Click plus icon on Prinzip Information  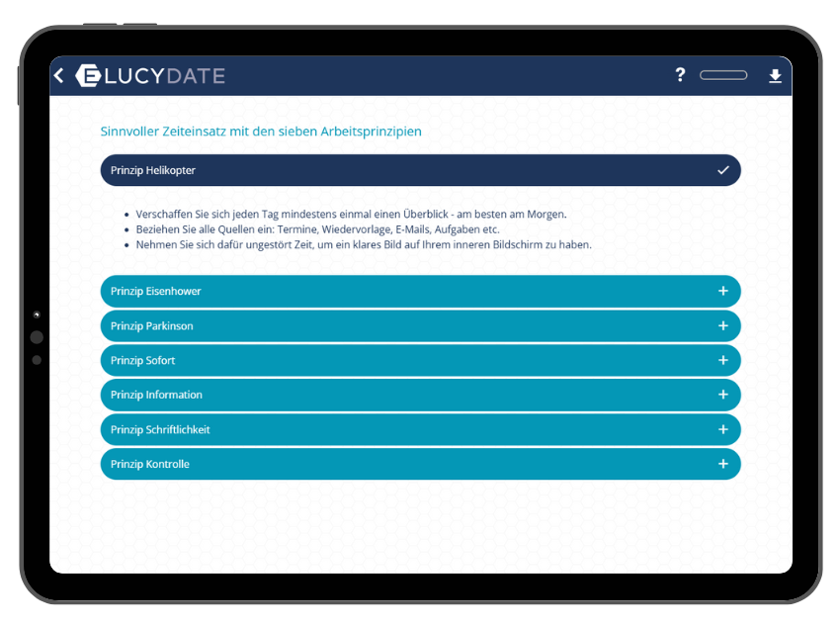[x=723, y=395]
